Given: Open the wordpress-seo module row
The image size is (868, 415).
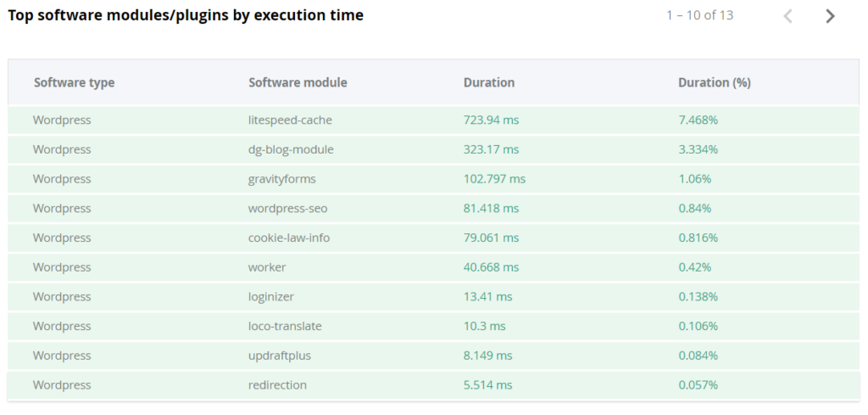Looking at the screenshot, I should (x=287, y=209).
